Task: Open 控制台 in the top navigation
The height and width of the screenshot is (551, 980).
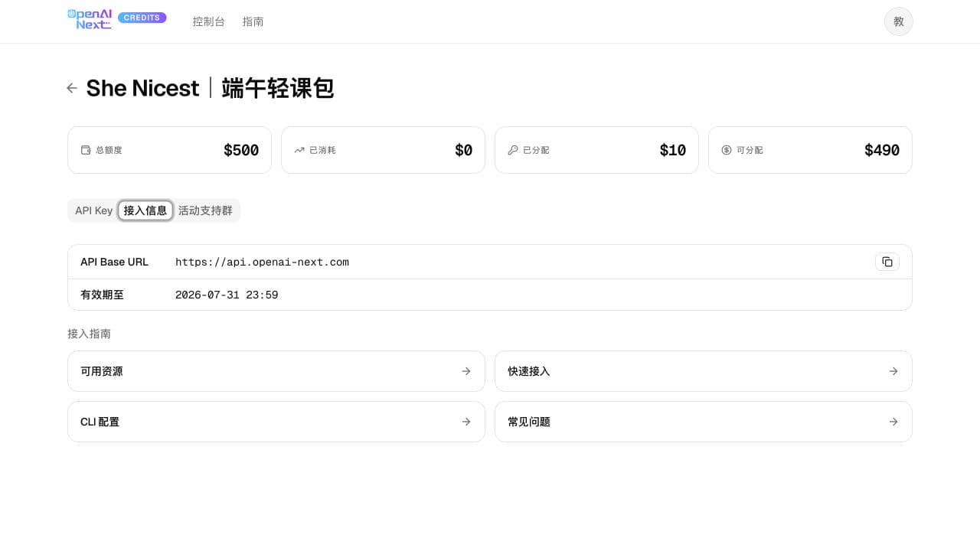Action: coord(209,21)
